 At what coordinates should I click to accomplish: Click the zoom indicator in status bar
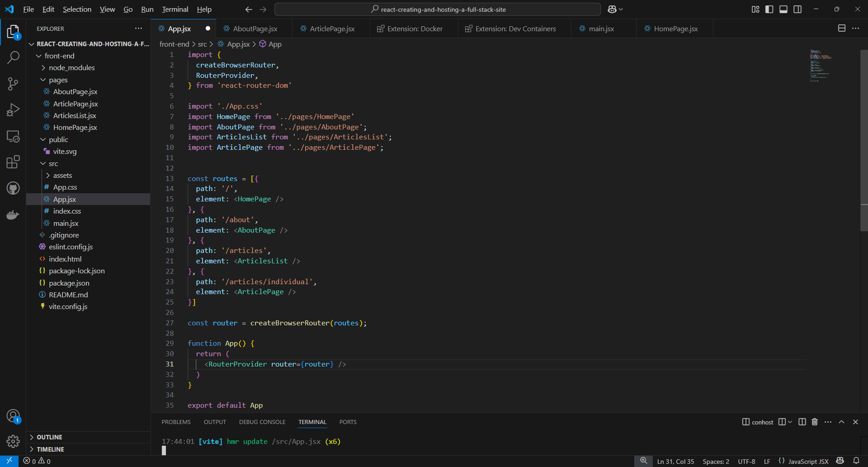click(x=644, y=461)
